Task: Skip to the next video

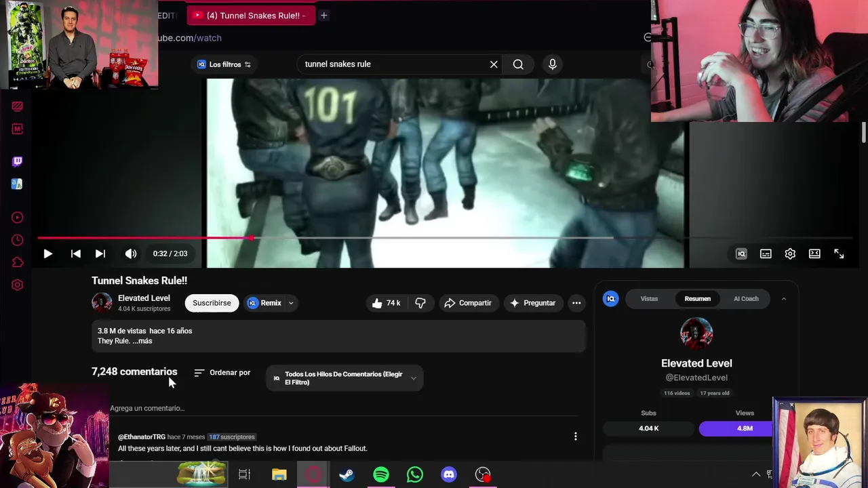Action: [x=100, y=253]
